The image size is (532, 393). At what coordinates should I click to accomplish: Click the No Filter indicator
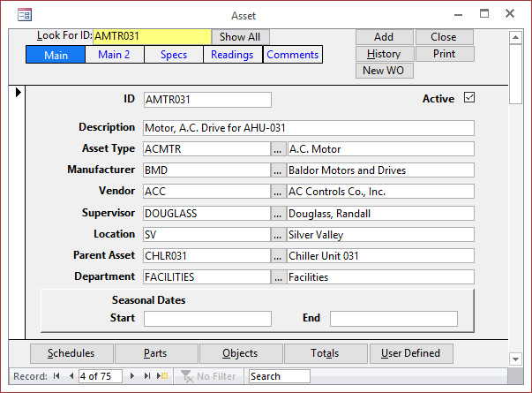pyautogui.click(x=209, y=376)
